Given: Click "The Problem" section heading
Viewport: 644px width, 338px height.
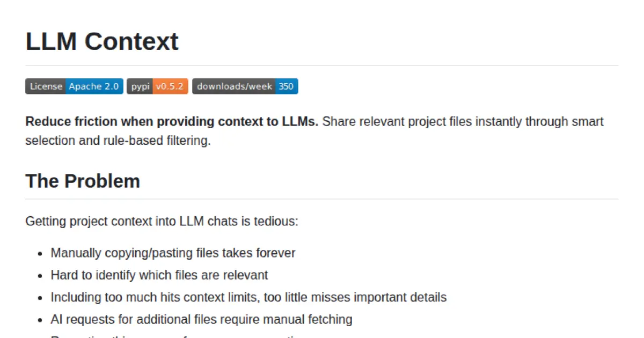Looking at the screenshot, I should 83,181.
